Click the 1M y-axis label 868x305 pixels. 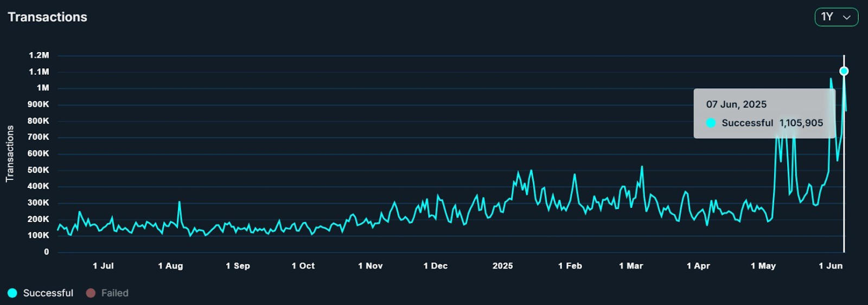[x=43, y=88]
